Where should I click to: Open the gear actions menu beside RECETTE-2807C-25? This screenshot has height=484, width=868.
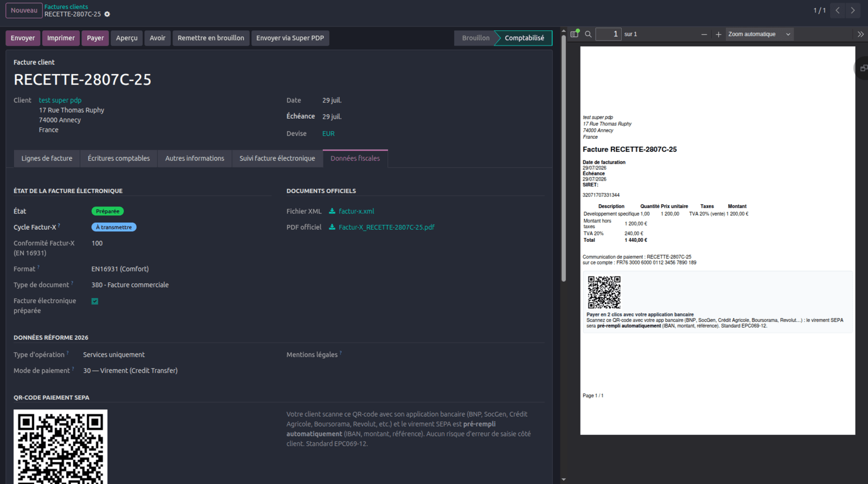point(107,14)
